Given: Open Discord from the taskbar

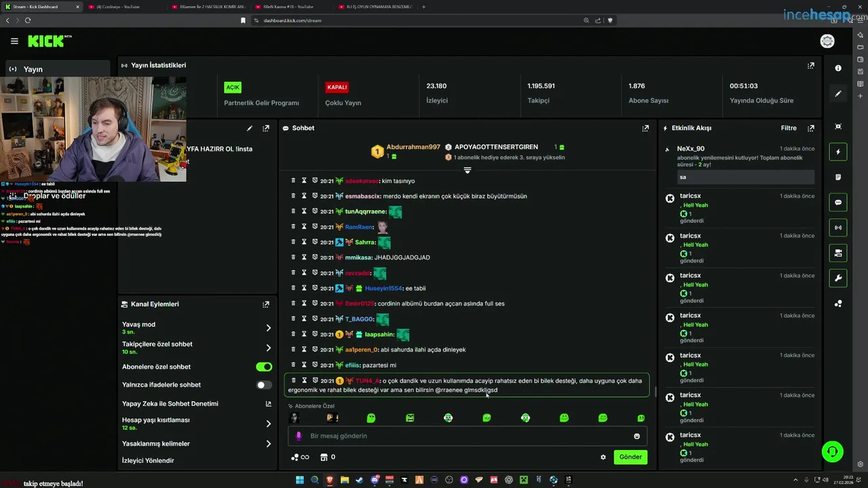Looking at the screenshot, I should tap(374, 480).
